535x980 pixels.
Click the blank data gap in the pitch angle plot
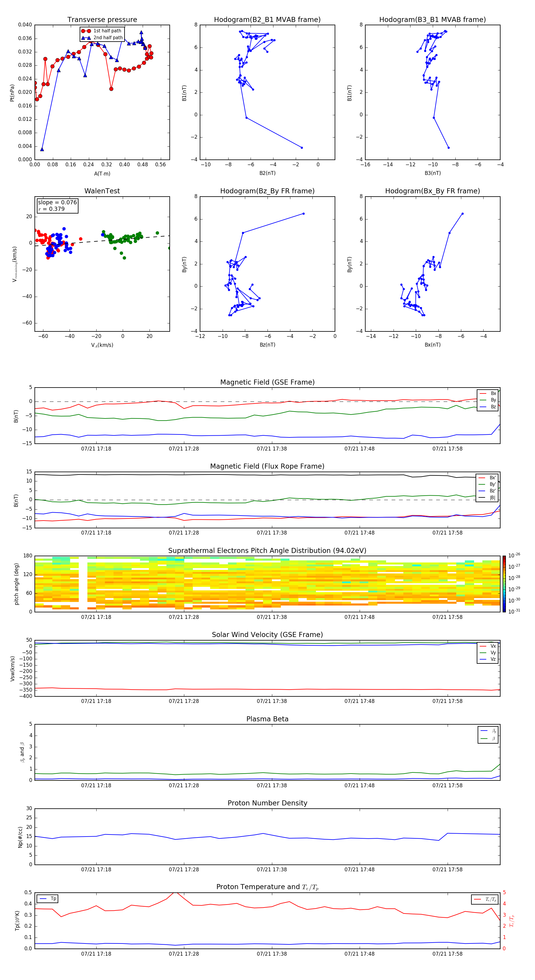83,584
